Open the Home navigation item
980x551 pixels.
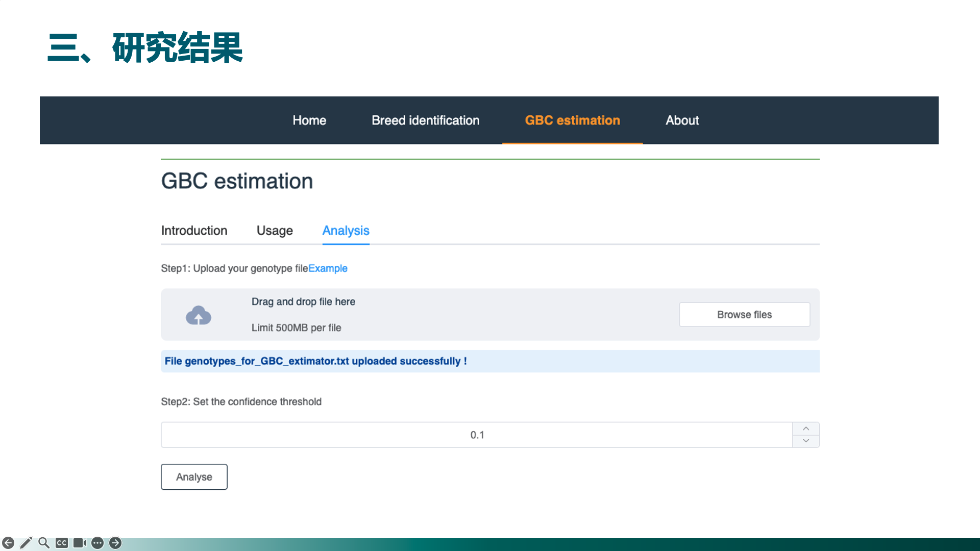pos(309,120)
